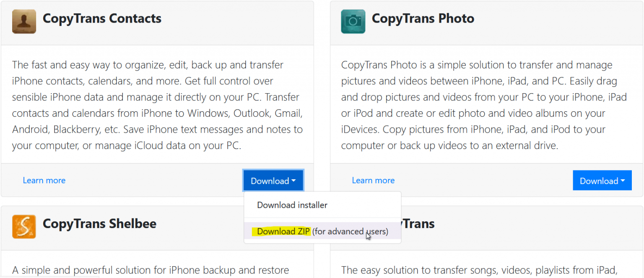Click the orange CopyTrans Shelbee icon
Image resolution: width=644 pixels, height=278 pixels.
[x=24, y=226]
